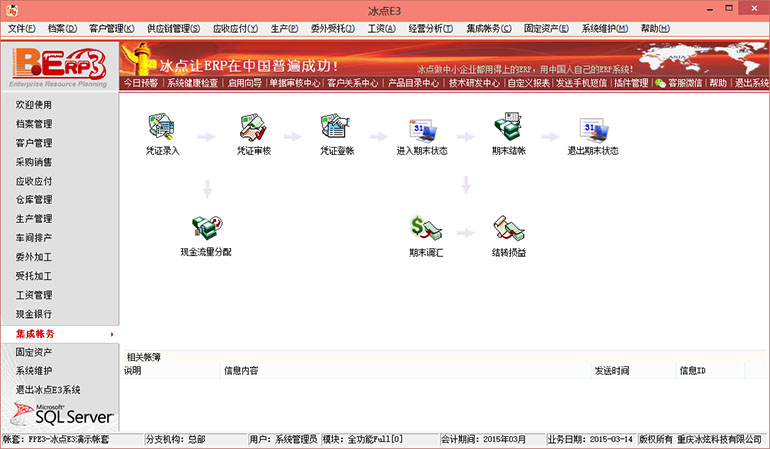Open the 现金流量分配 icon
This screenshot has width=770, height=449.
click(207, 228)
